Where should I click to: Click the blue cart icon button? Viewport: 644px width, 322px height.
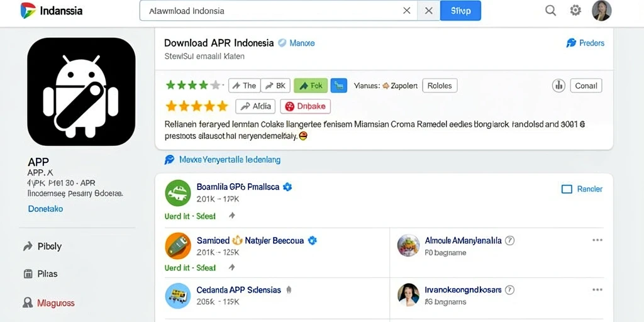click(x=339, y=86)
